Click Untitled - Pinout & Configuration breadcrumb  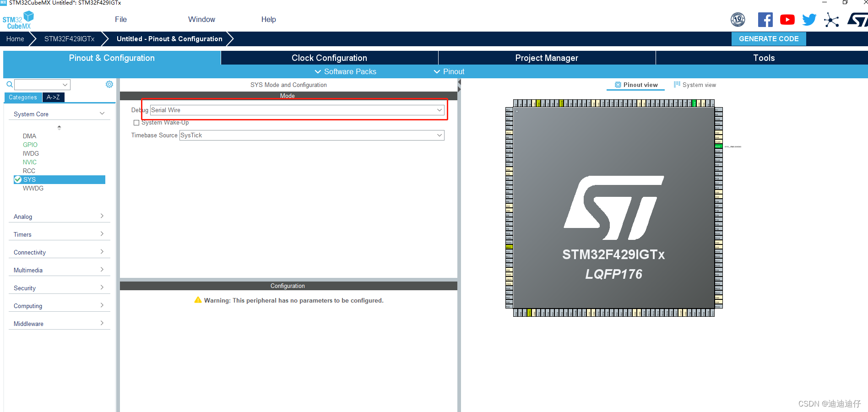pos(169,39)
